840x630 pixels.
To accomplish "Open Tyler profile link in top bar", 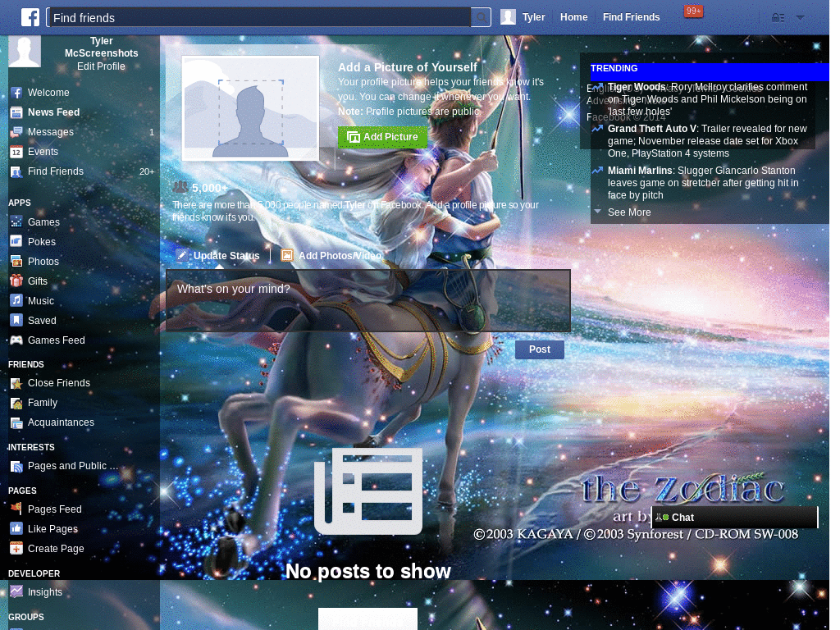I will (x=533, y=17).
